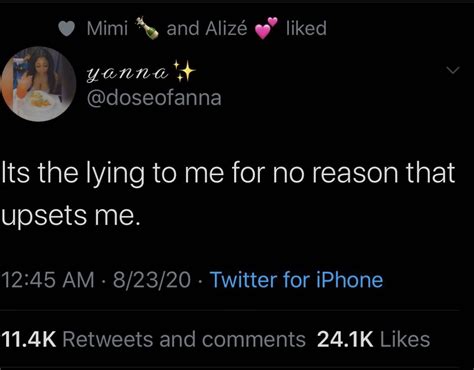Open the Twitter for iPhone link
The height and width of the screenshot is (370, 474).
pyautogui.click(x=296, y=280)
